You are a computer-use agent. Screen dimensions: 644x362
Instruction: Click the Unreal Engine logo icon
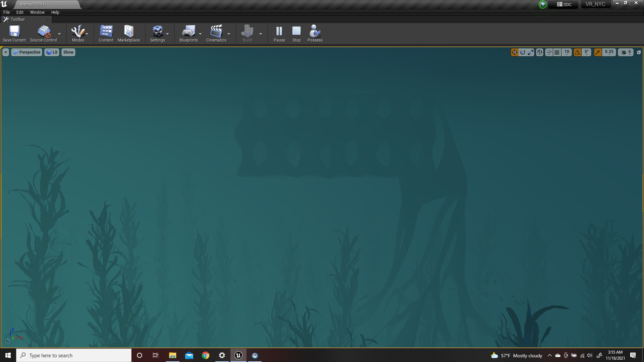(4, 4)
